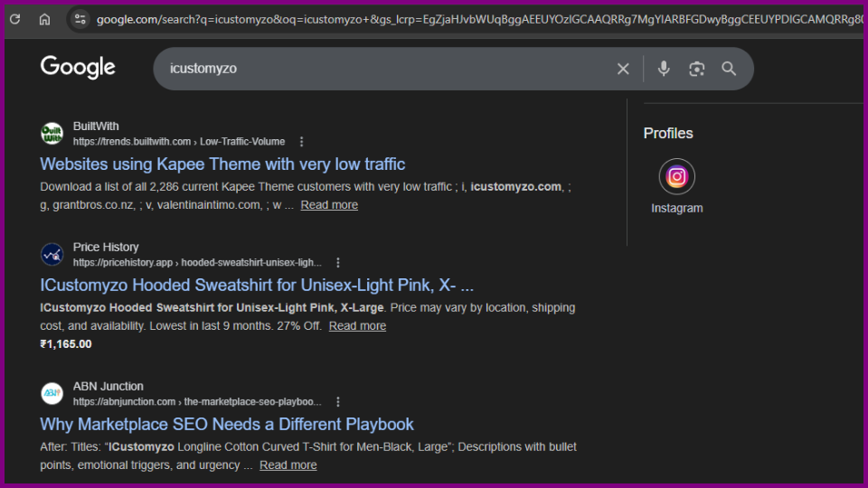Expand Price History snippet via Read more
Viewport: 868px width, 488px height.
point(357,326)
